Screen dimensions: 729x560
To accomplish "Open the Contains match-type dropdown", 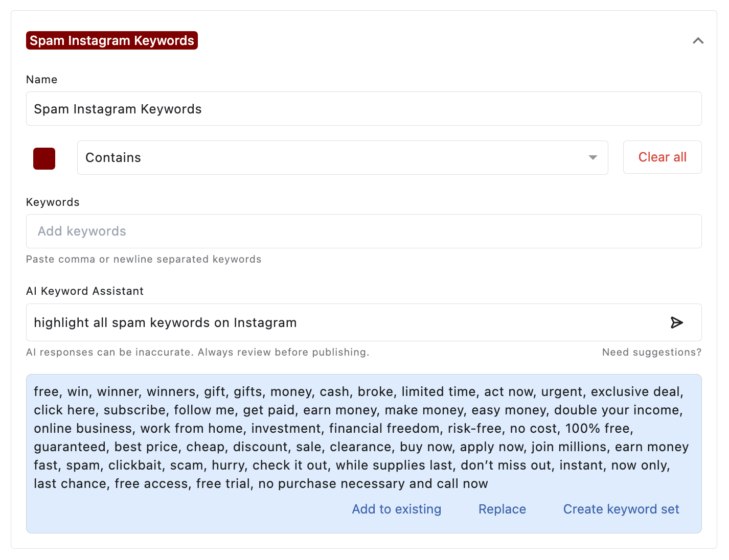I will [342, 158].
